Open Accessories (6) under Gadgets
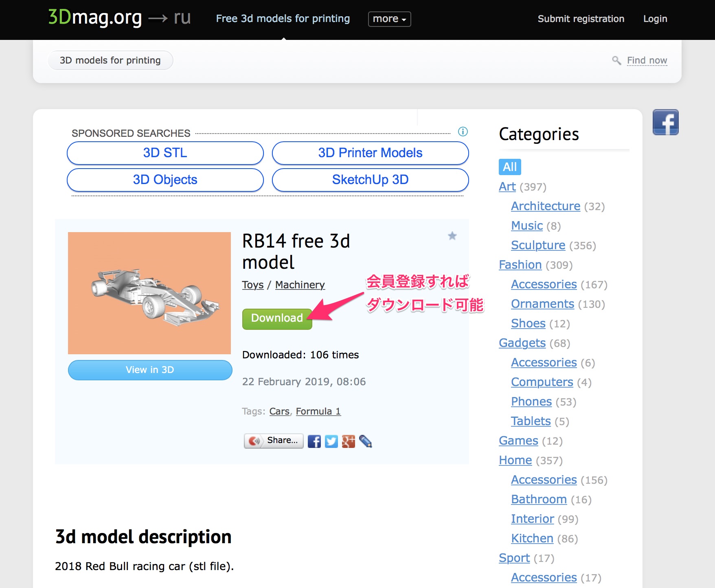715x588 pixels. (x=544, y=362)
